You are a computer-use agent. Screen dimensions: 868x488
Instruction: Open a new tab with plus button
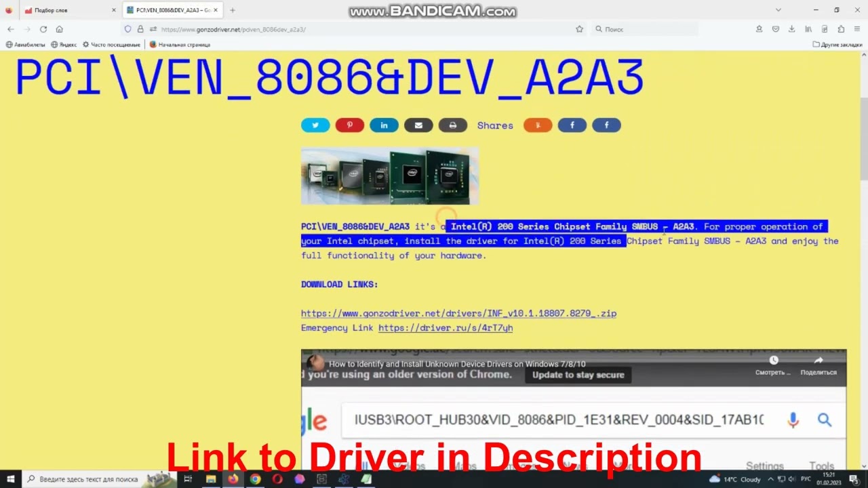pyautogui.click(x=233, y=10)
